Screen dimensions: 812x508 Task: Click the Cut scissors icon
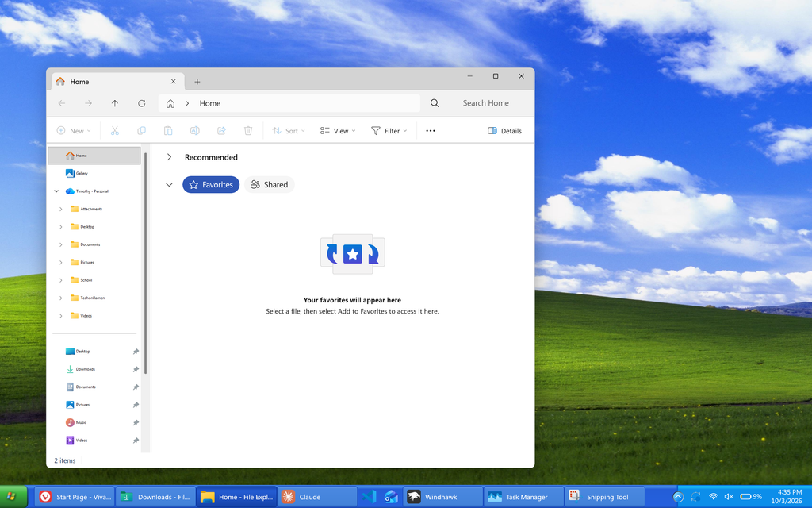(115, 131)
